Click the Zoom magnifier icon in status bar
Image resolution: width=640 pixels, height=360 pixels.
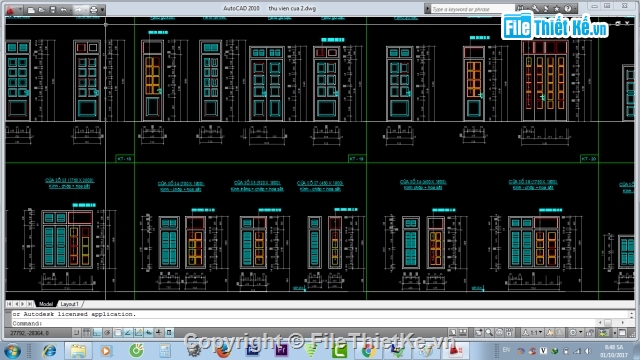coord(489,333)
